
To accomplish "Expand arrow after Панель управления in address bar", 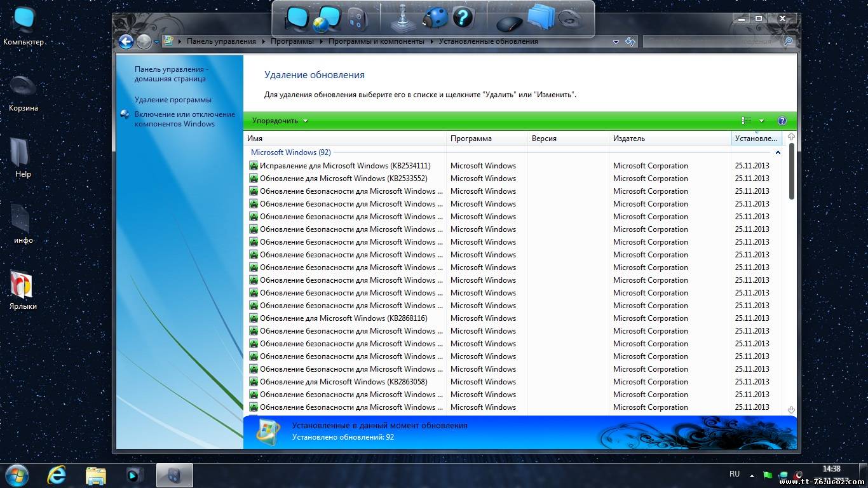I will pos(263,42).
